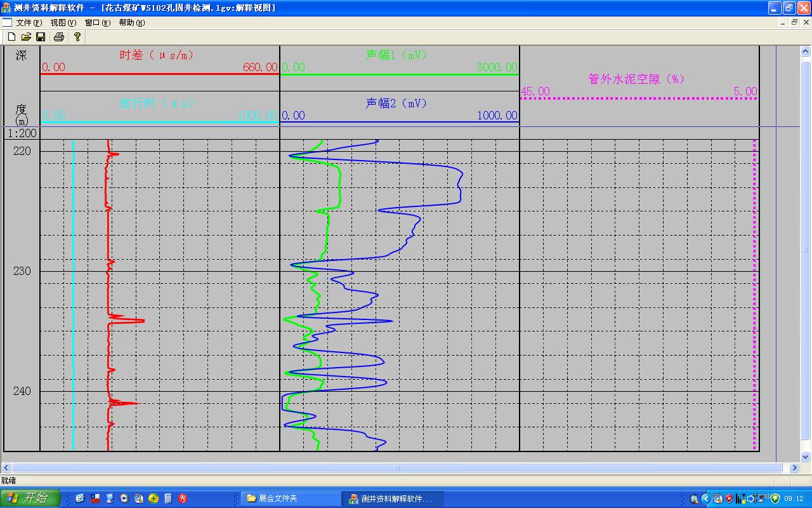Click the input method tray icon

(x=694, y=499)
